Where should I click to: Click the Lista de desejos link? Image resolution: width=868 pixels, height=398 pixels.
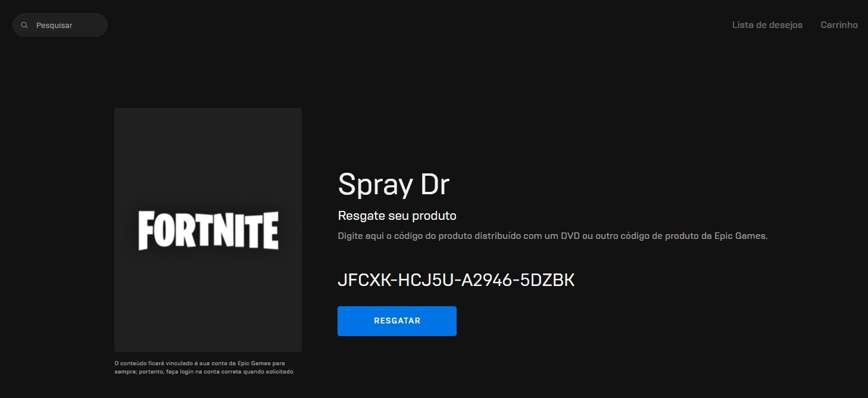(x=767, y=24)
